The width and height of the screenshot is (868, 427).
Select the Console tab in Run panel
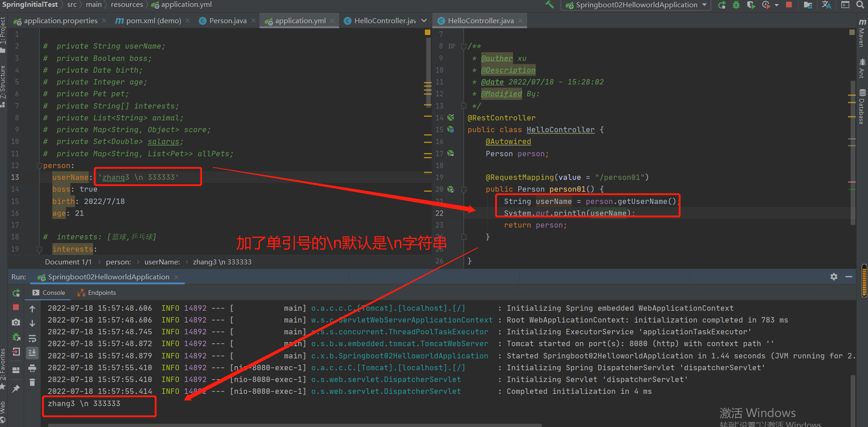click(x=49, y=293)
